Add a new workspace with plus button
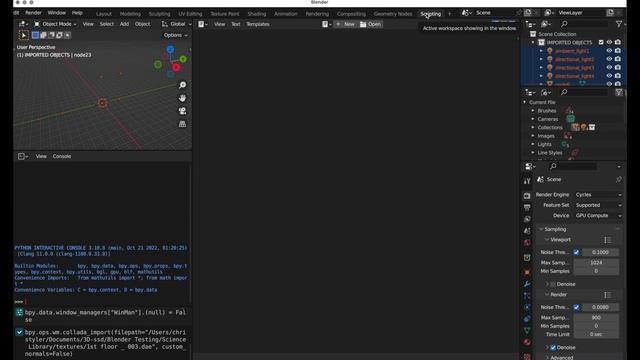The width and height of the screenshot is (640, 360). 449,14
